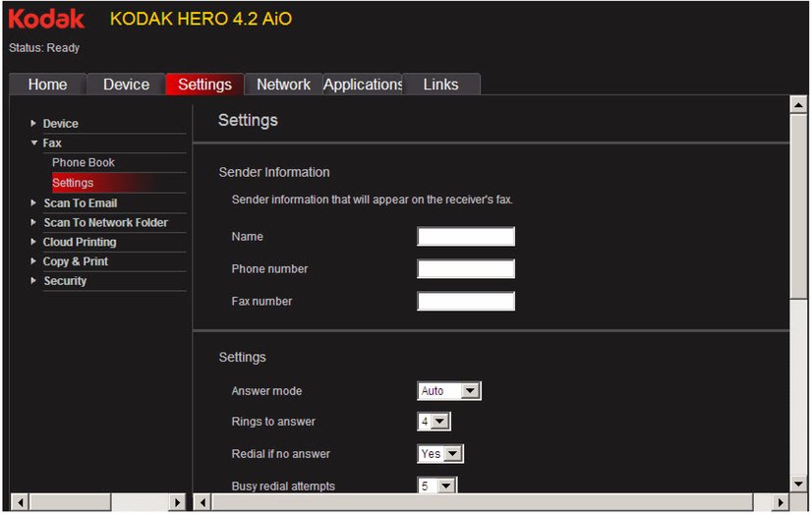812x514 pixels.
Task: Change the Redial if no answer dropdown
Action: tap(439, 454)
